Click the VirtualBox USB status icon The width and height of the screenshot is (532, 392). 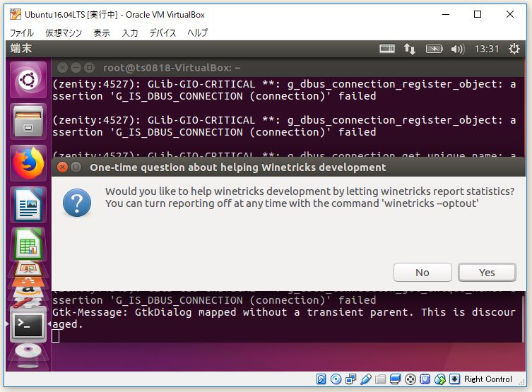366,379
